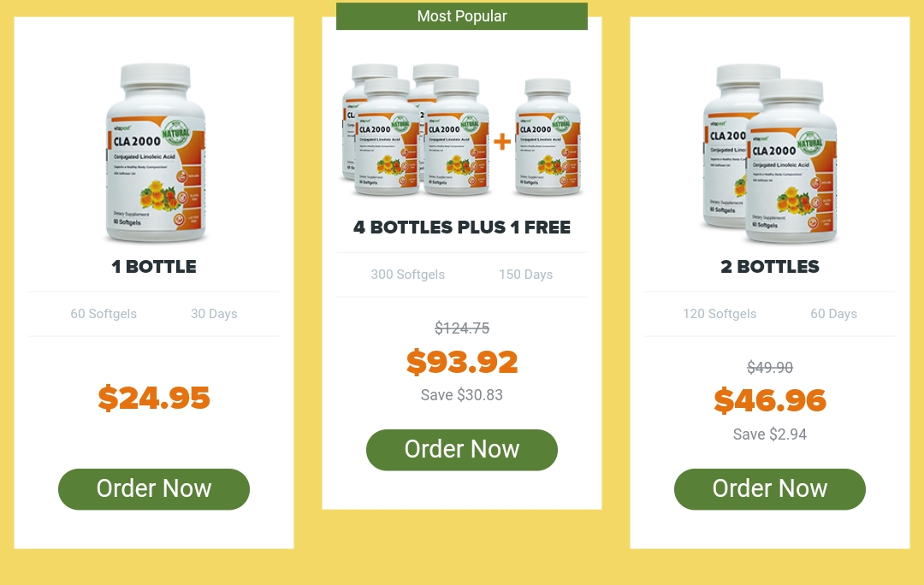Click the orange plus icon between bottles

502,141
